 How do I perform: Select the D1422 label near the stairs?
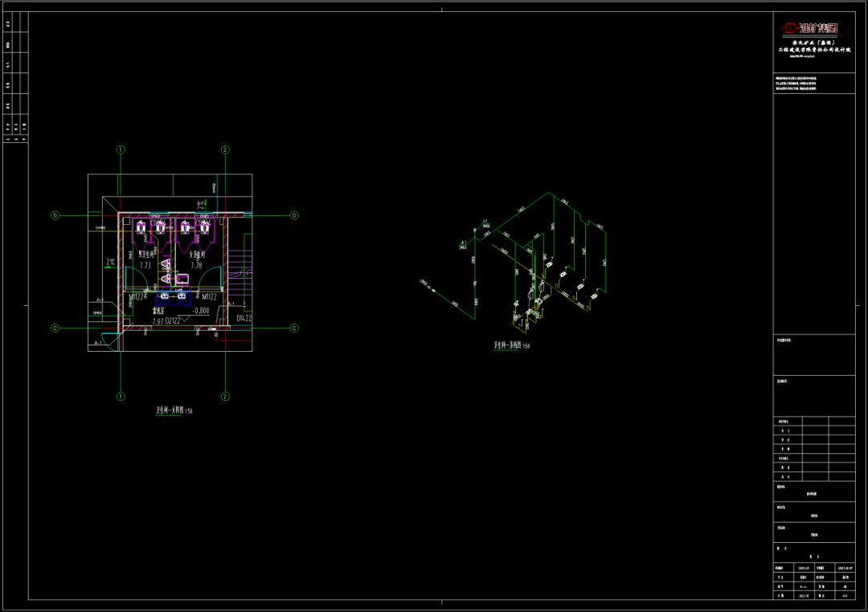tap(244, 319)
